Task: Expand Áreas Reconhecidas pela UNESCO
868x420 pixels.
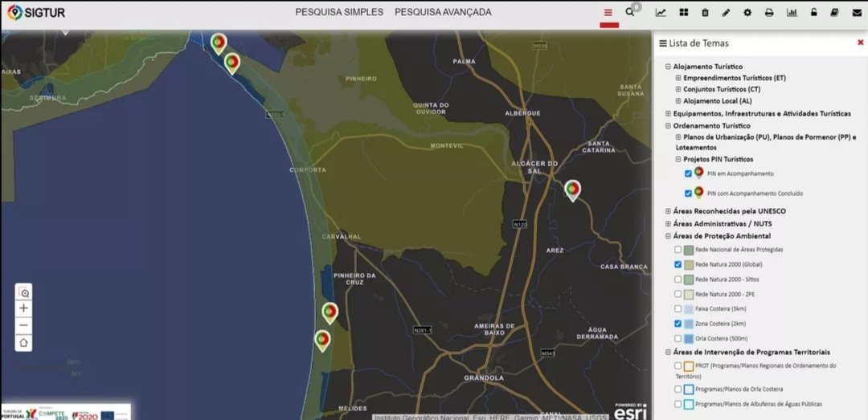Action: click(x=668, y=211)
